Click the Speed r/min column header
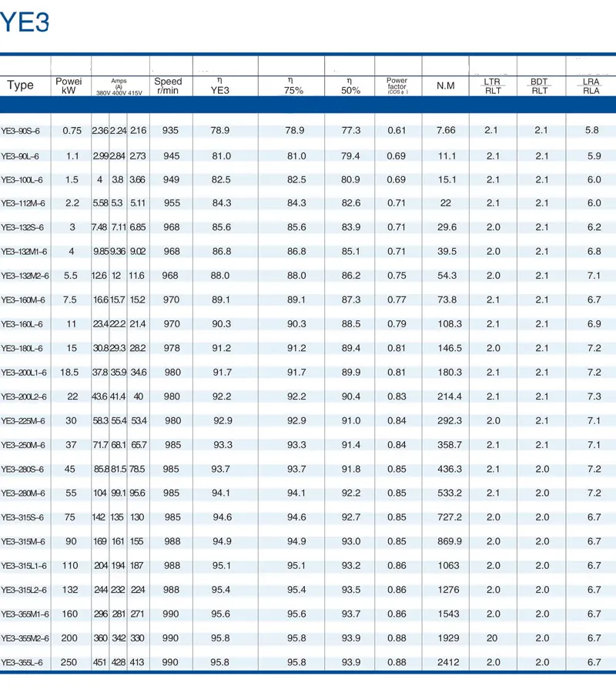Image resolution: width=616 pixels, height=696 pixels. (168, 85)
